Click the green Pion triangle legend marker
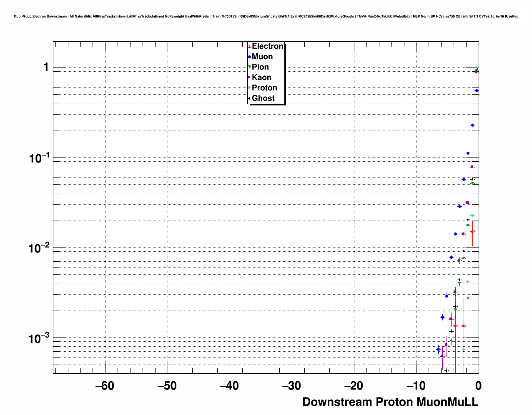The image size is (532, 415). [249, 67]
